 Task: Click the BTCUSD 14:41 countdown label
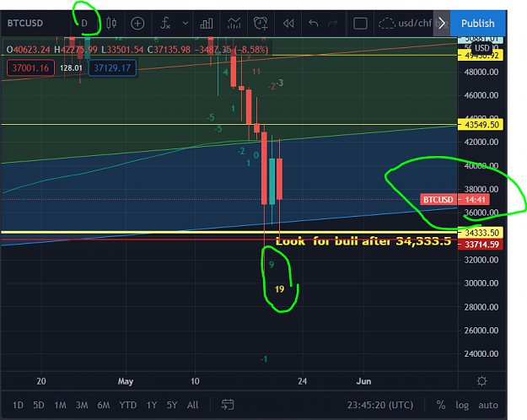pos(454,199)
